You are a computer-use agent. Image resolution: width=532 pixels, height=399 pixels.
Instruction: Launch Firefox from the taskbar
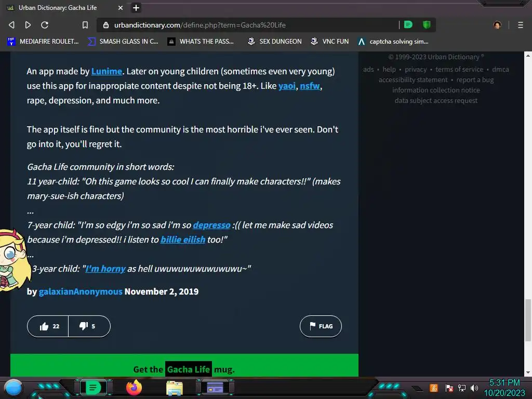(134, 388)
